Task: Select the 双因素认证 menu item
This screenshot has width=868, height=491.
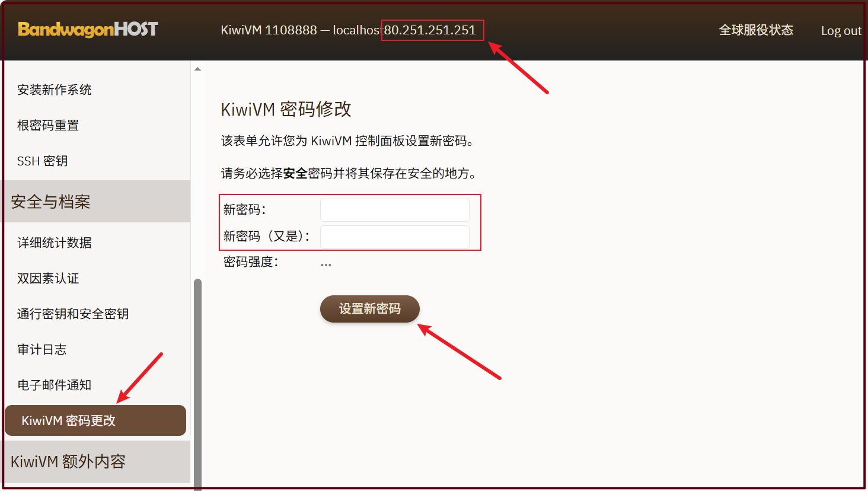Action: 48,278
